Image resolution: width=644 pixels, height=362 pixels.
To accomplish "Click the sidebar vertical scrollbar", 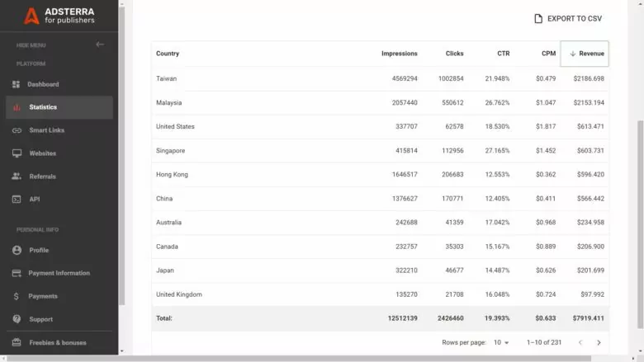I will click(121, 156).
